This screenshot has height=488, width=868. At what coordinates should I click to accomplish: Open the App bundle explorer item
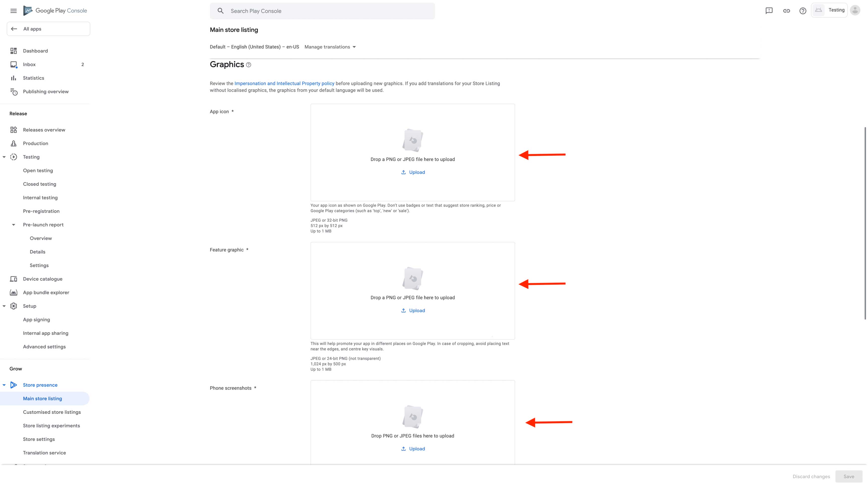tap(46, 292)
